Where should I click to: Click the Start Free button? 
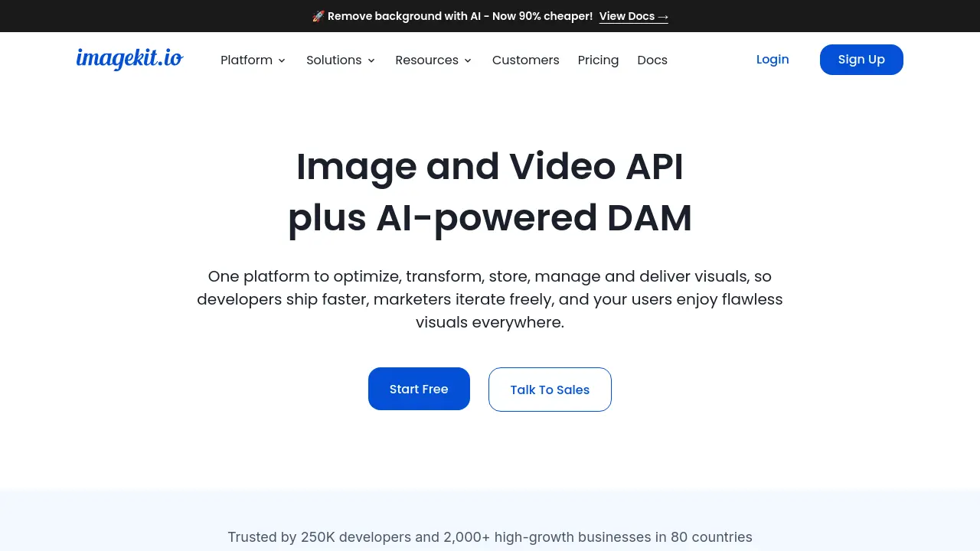coord(419,389)
